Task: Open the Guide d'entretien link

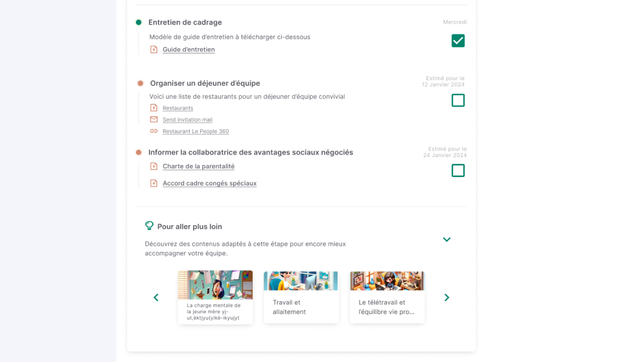Action: (189, 49)
